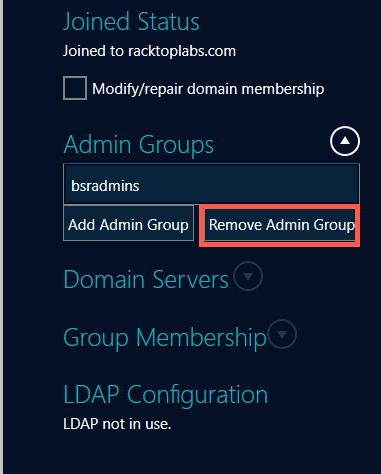Collapse the Admin Groups section
The image size is (381, 474).
pos(345,141)
